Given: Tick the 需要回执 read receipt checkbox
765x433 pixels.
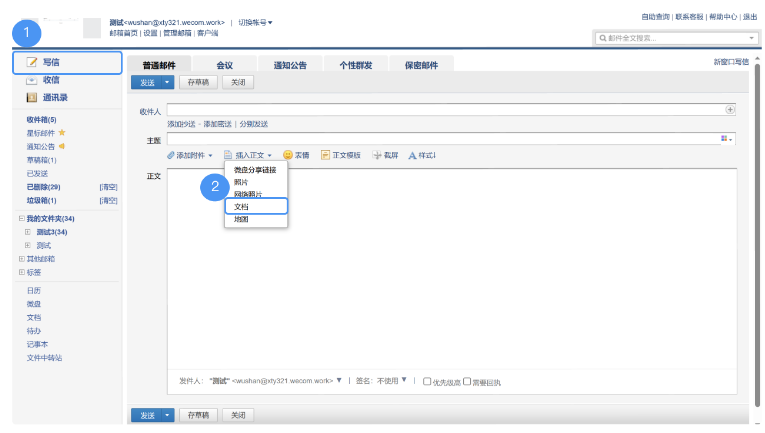Looking at the screenshot, I should coord(466,381).
